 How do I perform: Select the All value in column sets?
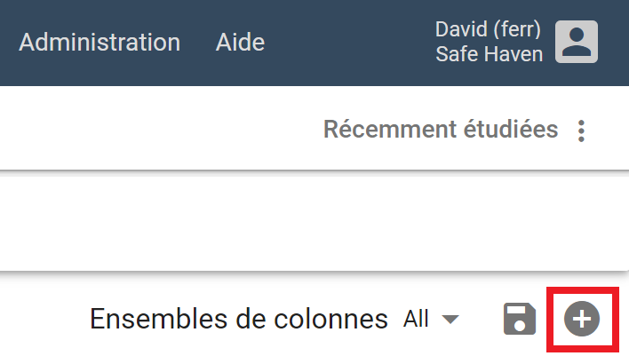417,319
